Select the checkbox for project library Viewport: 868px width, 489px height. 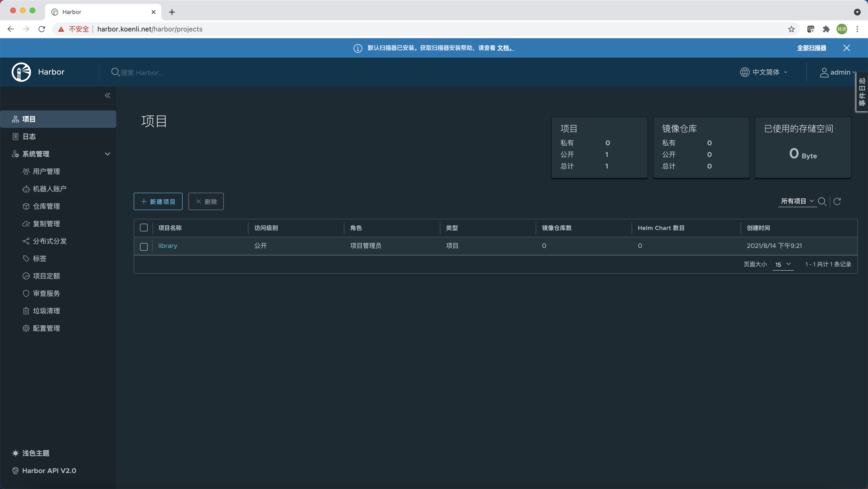pyautogui.click(x=144, y=246)
